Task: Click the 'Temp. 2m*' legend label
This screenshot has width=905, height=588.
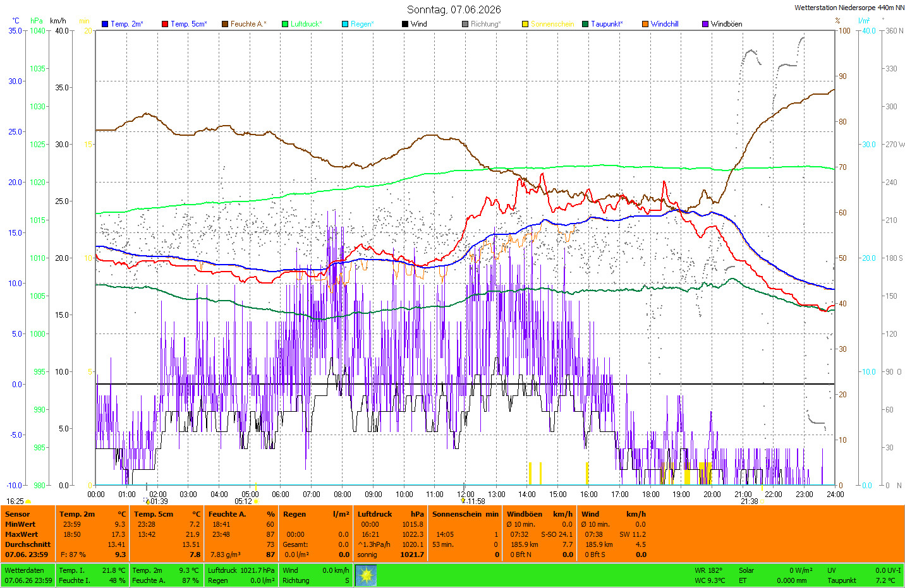Action: click(x=127, y=24)
